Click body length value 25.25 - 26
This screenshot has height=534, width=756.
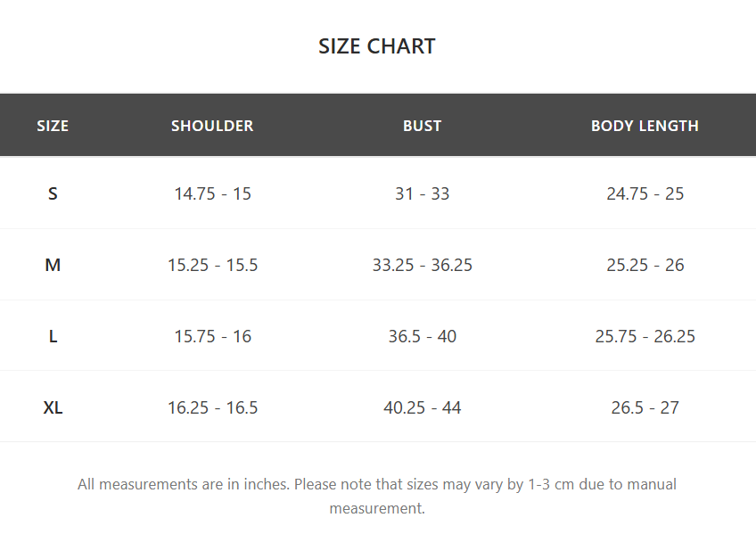(x=645, y=265)
